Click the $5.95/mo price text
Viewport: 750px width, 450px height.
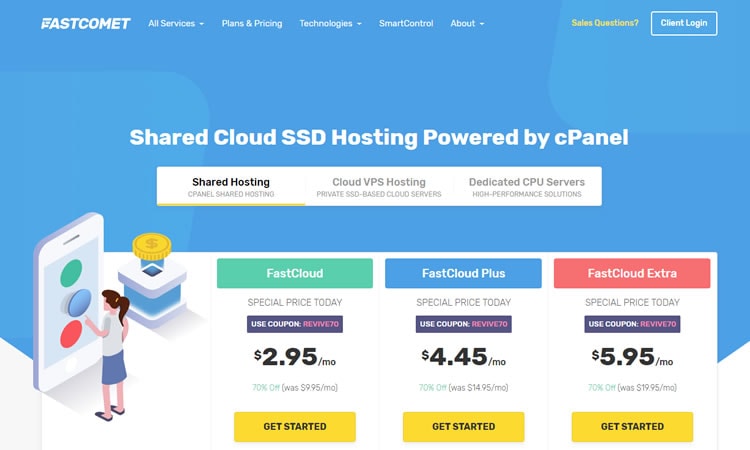(632, 357)
